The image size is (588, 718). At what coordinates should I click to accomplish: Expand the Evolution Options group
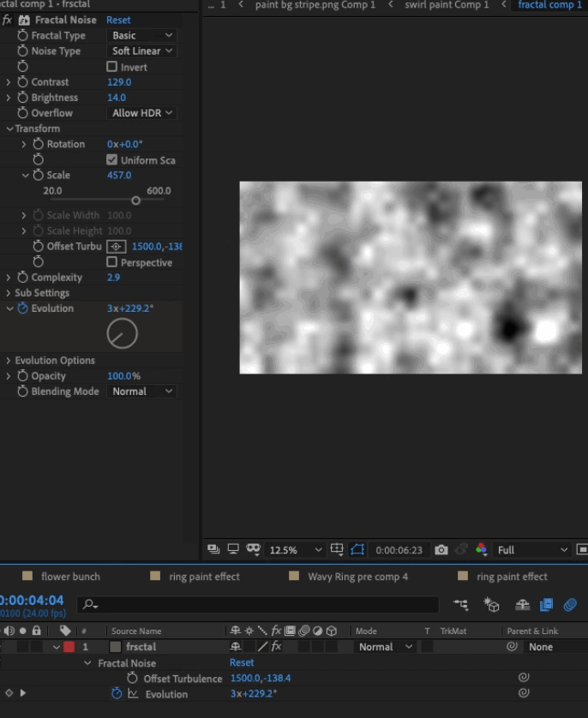(x=9, y=361)
